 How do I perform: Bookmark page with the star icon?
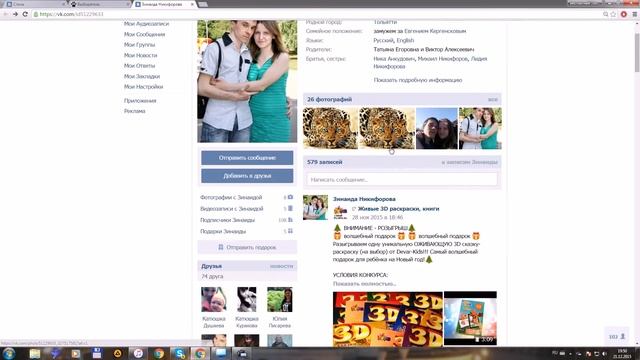tap(613, 14)
